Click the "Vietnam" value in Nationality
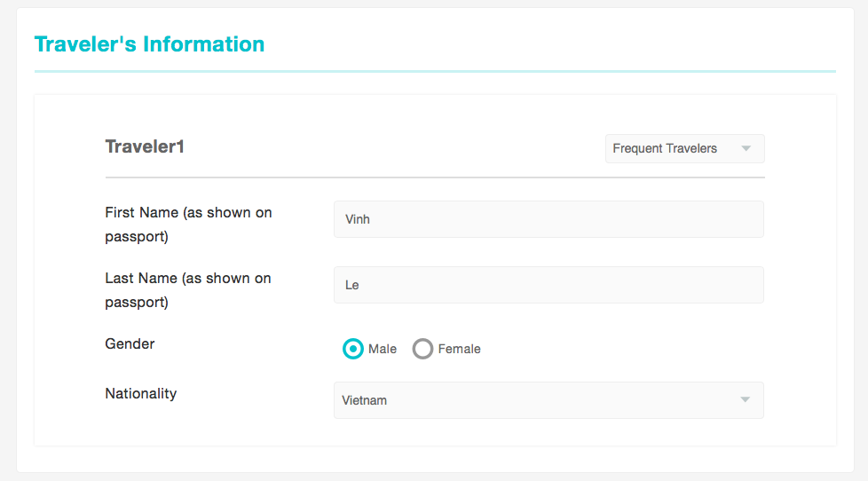Image resolution: width=868 pixels, height=481 pixels. pos(364,400)
